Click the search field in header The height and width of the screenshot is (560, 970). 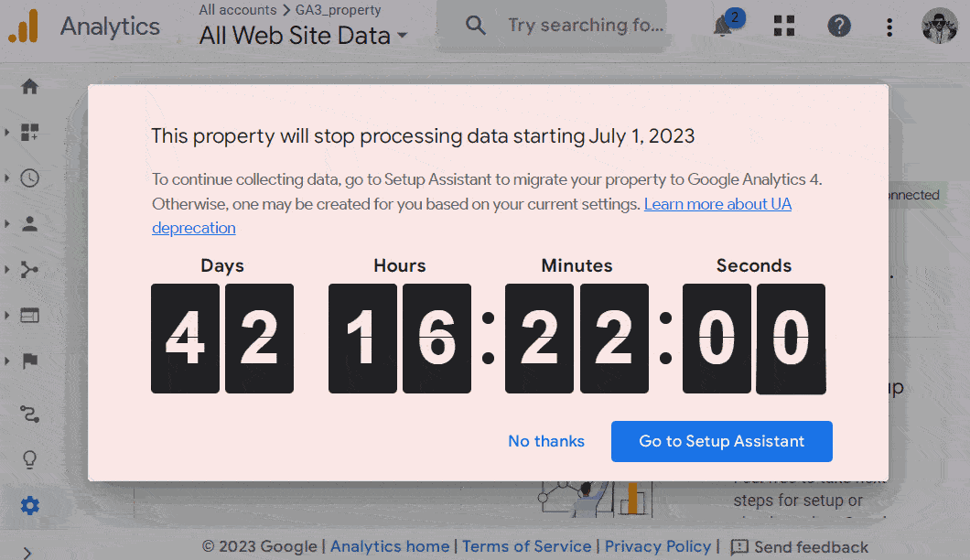(586, 26)
